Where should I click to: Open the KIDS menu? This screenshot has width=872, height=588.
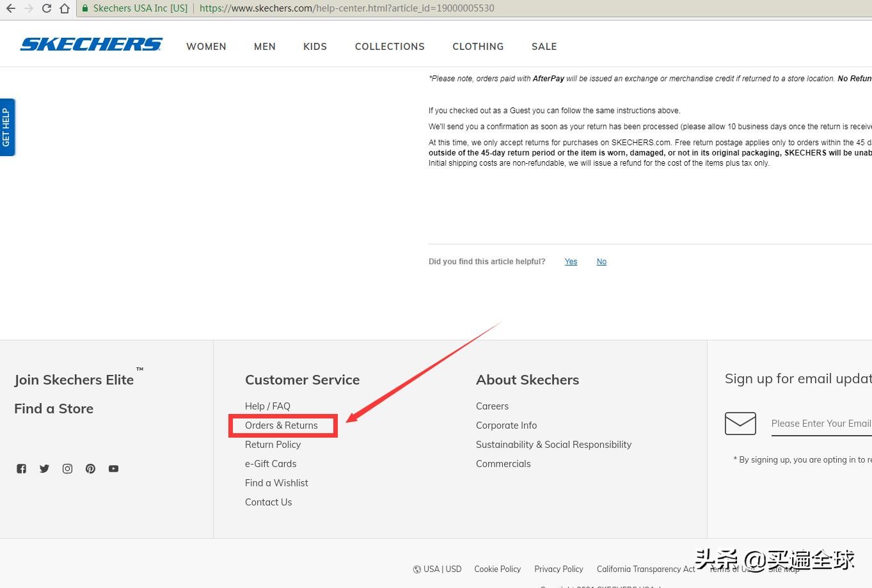pos(315,47)
